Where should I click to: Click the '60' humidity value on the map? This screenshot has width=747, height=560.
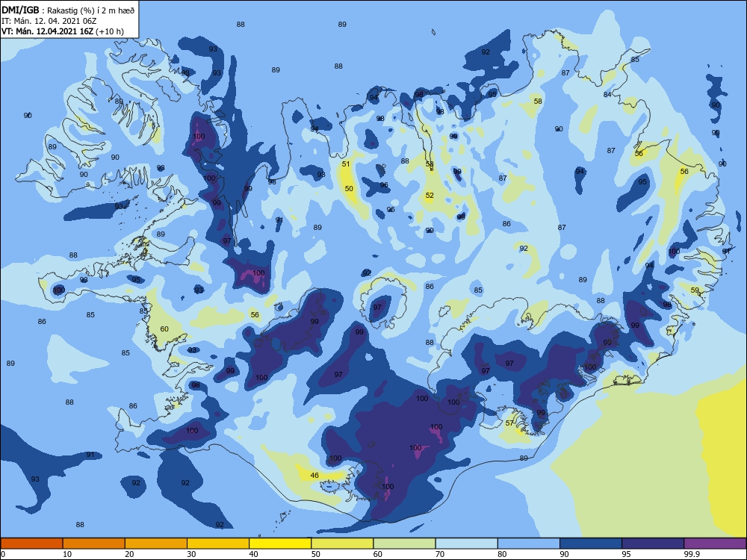pyautogui.click(x=164, y=329)
